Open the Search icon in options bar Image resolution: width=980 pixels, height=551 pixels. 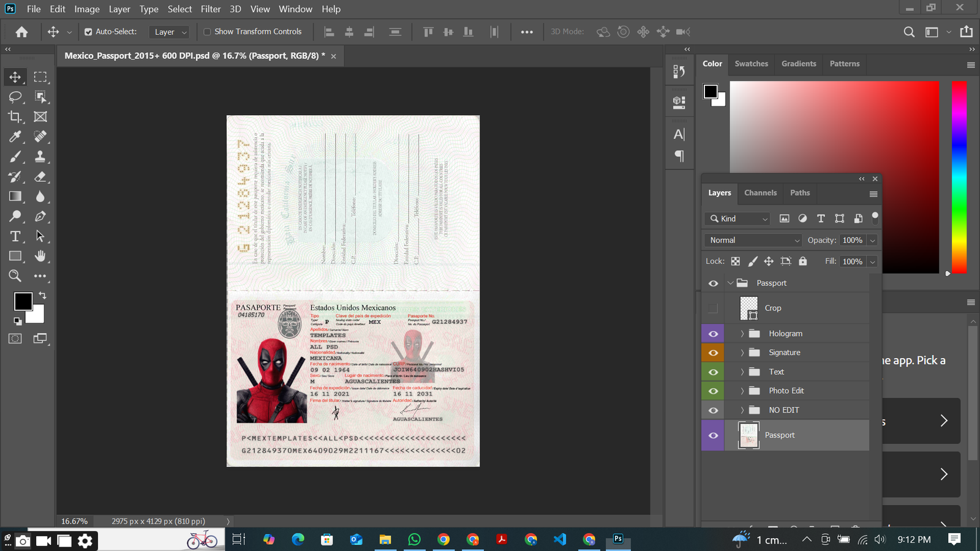point(910,32)
